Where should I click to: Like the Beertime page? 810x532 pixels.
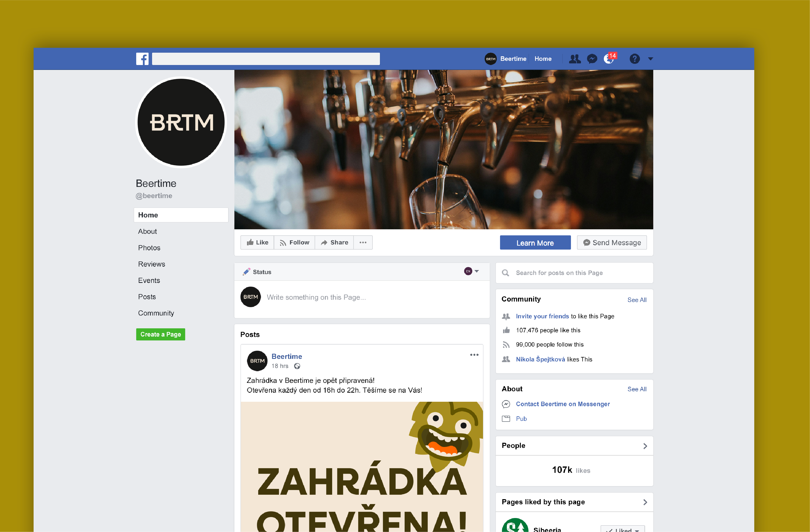[257, 242]
